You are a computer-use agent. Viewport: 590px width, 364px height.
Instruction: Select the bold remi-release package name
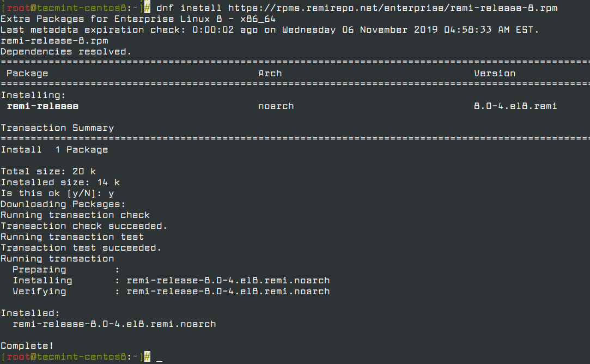point(42,106)
